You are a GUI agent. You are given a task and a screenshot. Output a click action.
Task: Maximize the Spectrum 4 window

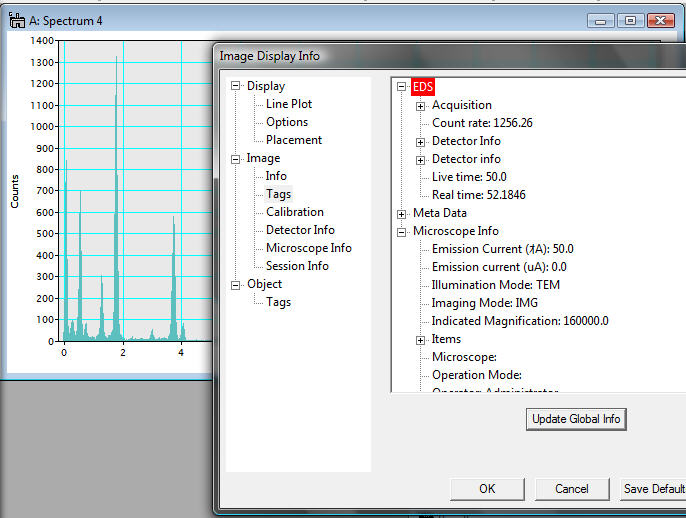[x=630, y=21]
